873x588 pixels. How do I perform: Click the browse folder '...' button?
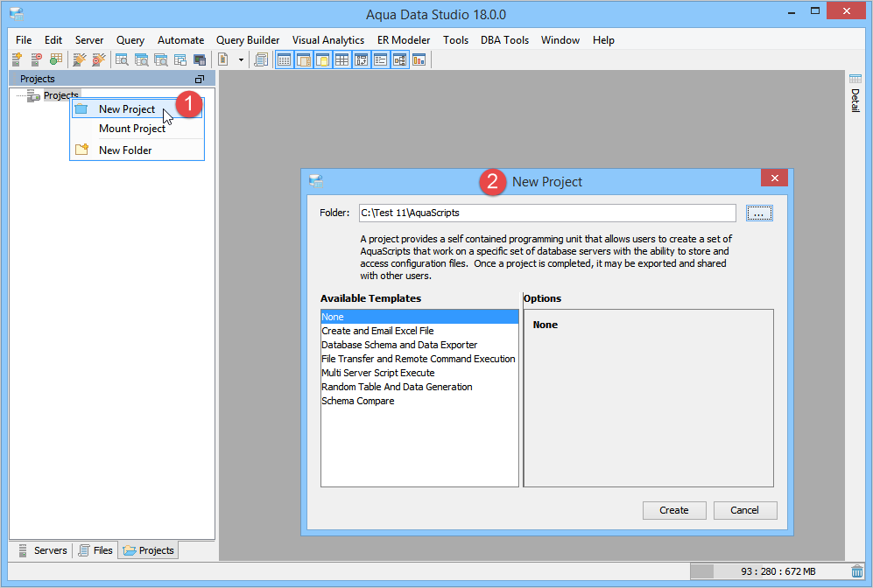pos(759,213)
